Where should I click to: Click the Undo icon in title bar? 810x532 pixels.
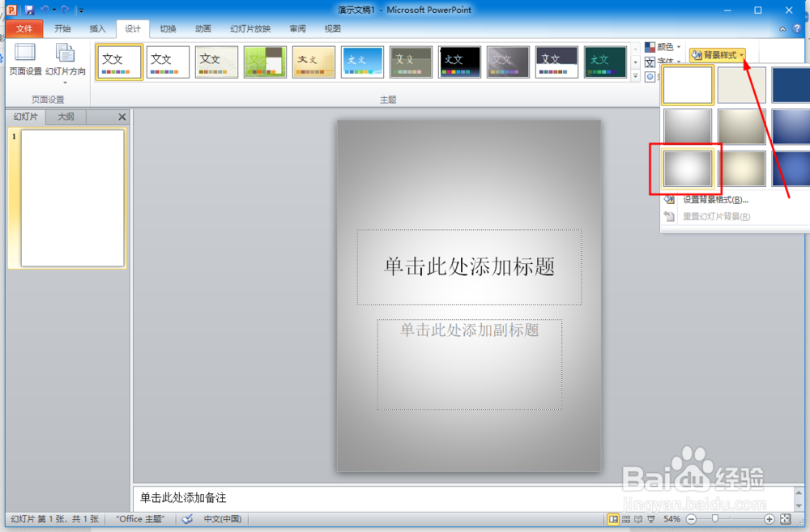tap(45, 9)
